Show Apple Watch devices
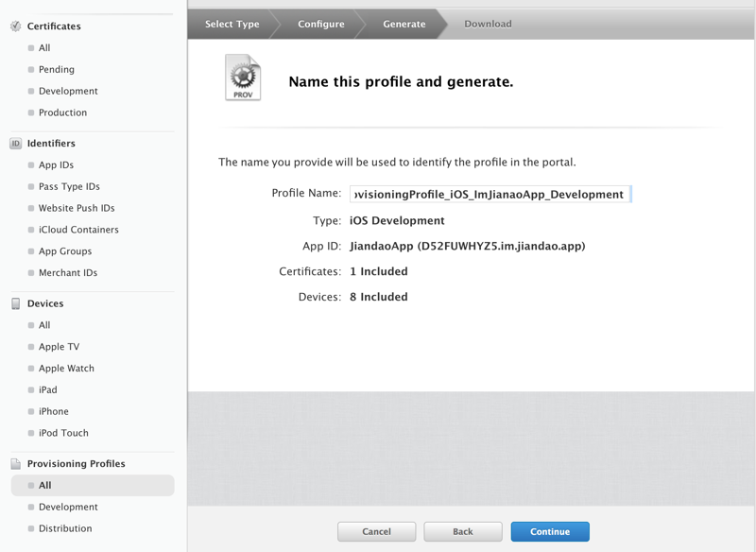Viewport: 756px width, 552px height. pos(66,369)
